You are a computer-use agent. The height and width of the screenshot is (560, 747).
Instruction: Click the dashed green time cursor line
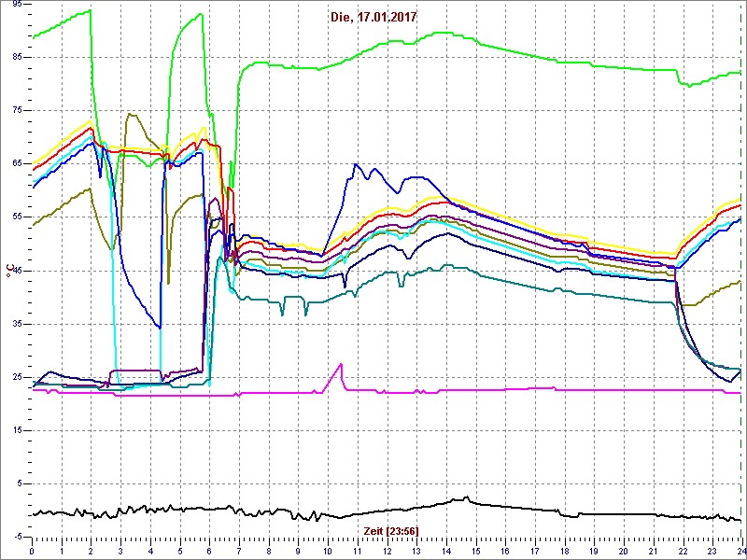point(740,272)
